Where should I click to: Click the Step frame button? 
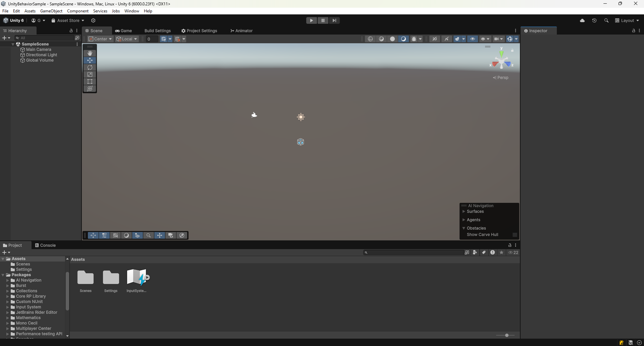point(334,20)
